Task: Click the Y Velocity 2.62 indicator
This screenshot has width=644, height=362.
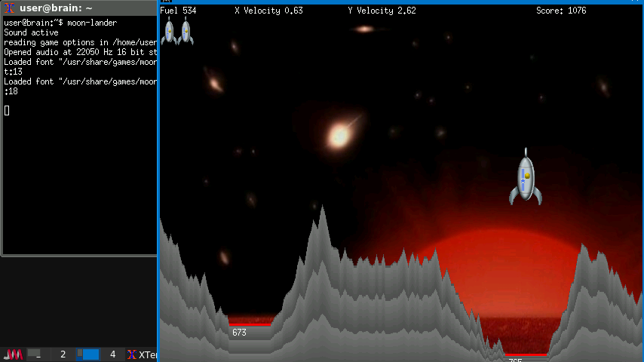Action: coord(382,11)
